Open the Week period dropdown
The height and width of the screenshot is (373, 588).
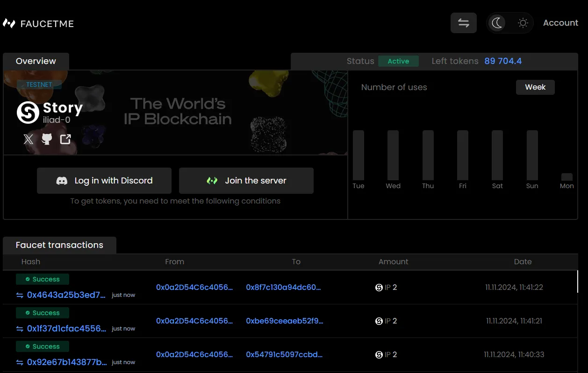(535, 87)
